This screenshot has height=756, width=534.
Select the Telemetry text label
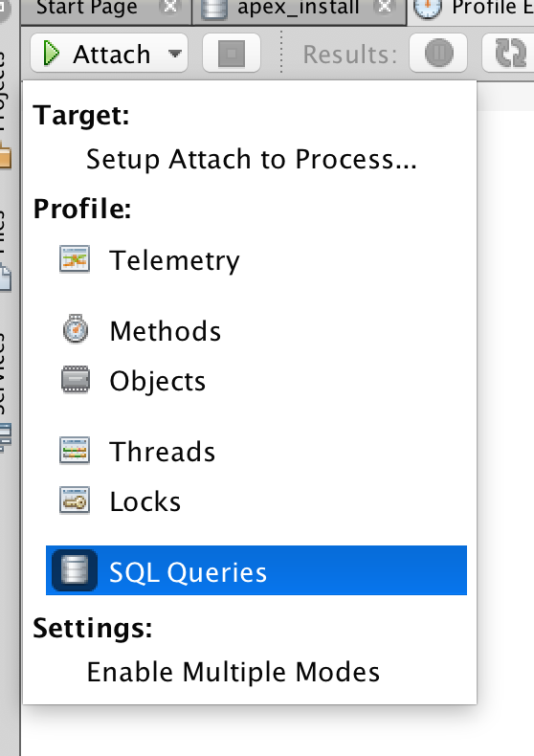(x=174, y=261)
